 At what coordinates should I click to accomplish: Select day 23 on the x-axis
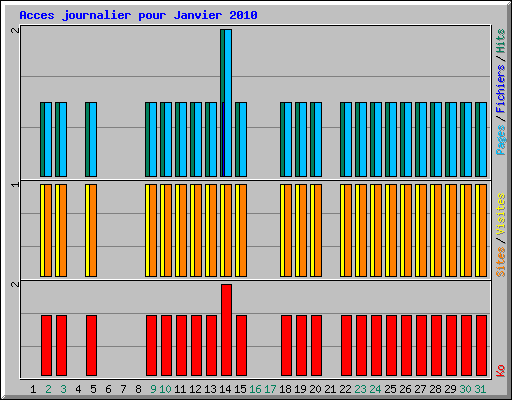pos(360,389)
